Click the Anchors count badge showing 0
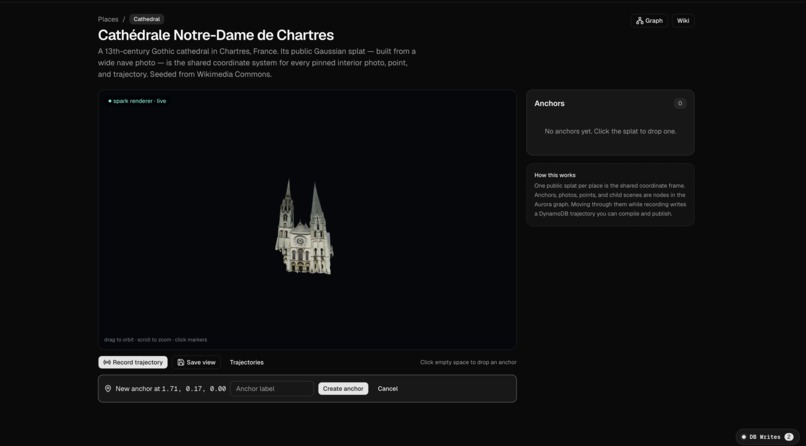806x446 pixels. 680,103
